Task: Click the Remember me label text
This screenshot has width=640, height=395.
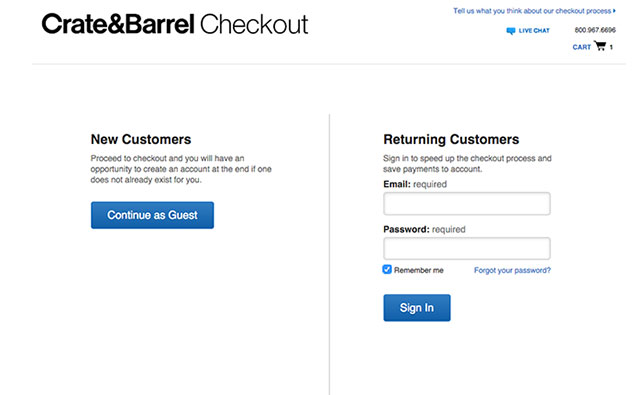Action: (419, 270)
